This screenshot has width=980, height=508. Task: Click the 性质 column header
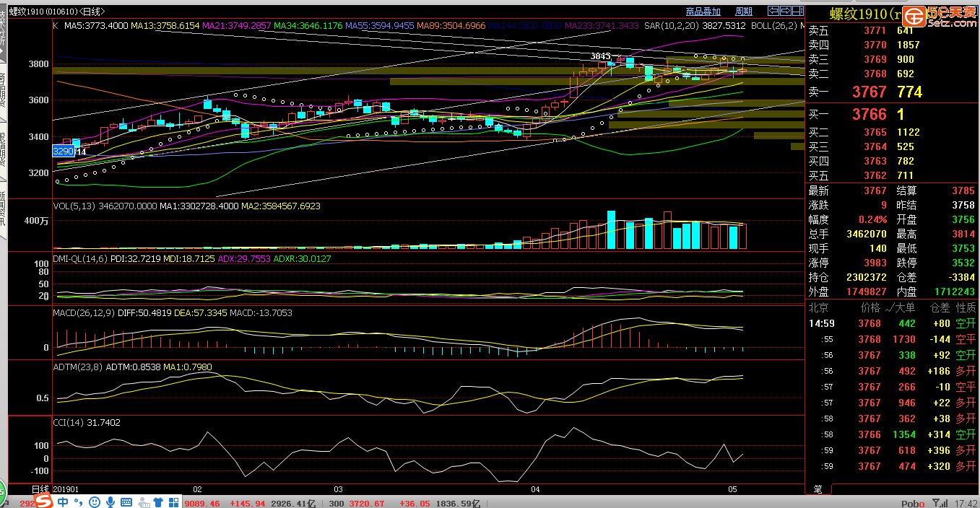(966, 307)
